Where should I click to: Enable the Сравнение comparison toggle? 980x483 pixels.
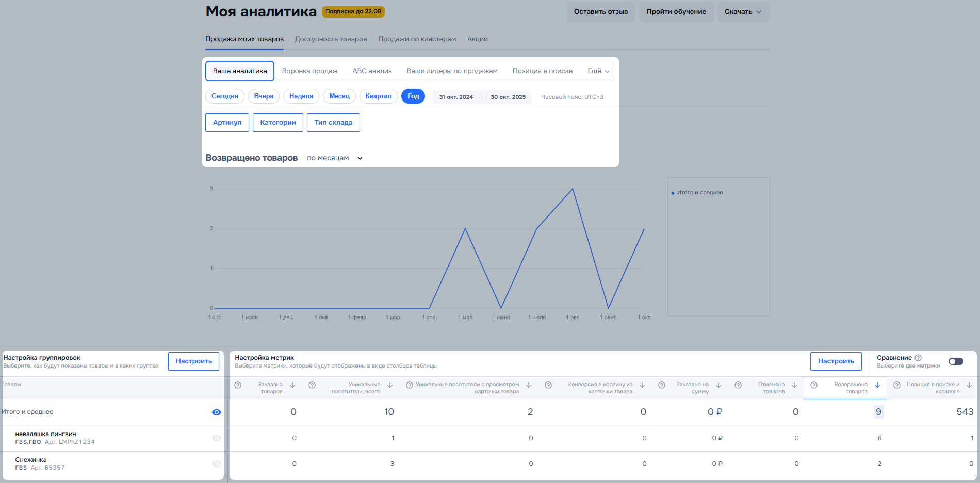(x=956, y=361)
